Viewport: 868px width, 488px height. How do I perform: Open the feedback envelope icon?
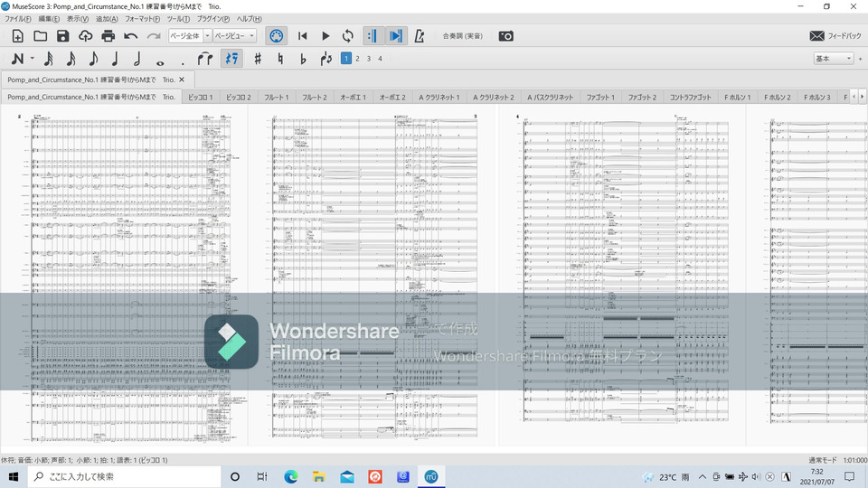(817, 36)
